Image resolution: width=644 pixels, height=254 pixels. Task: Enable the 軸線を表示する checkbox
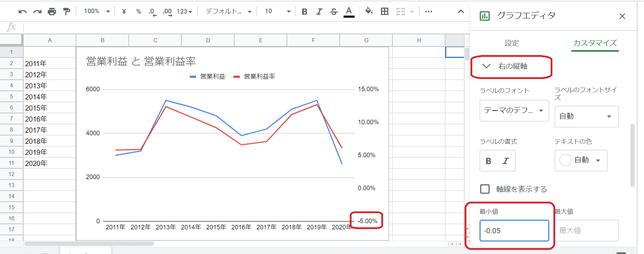485,189
